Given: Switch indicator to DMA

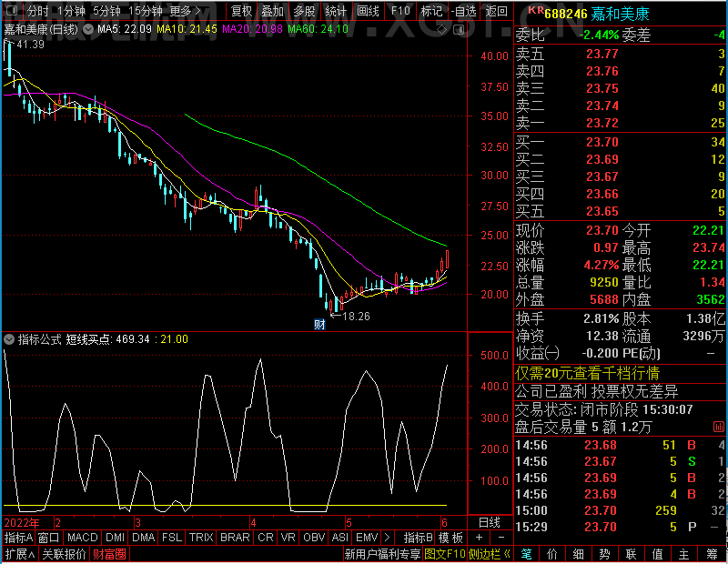Looking at the screenshot, I should pyautogui.click(x=144, y=538).
